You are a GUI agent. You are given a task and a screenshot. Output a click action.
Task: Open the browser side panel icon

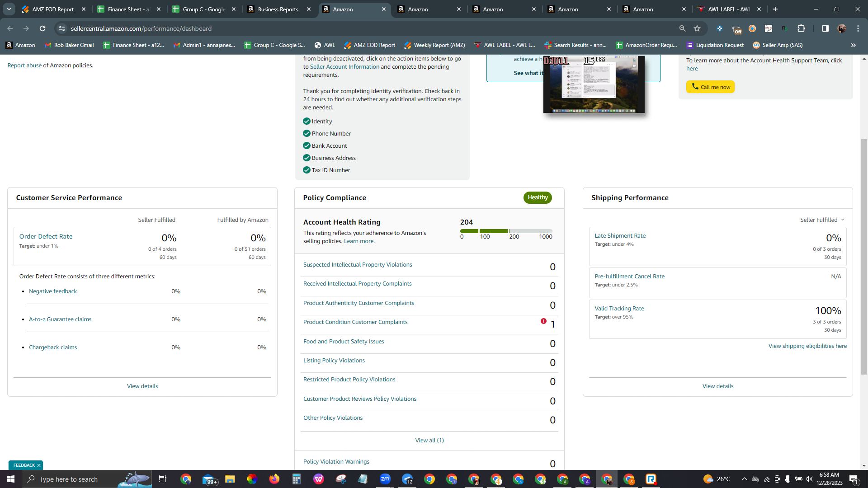(825, 28)
